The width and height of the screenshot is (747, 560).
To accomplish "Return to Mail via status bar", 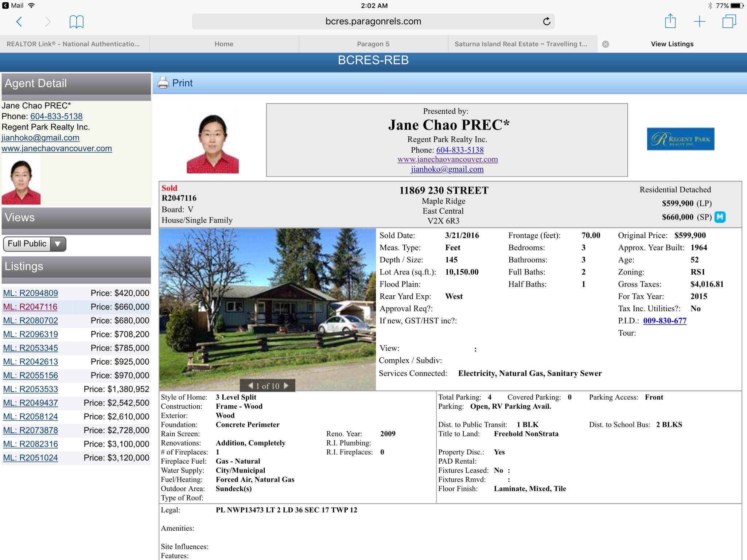I will [13, 5].
